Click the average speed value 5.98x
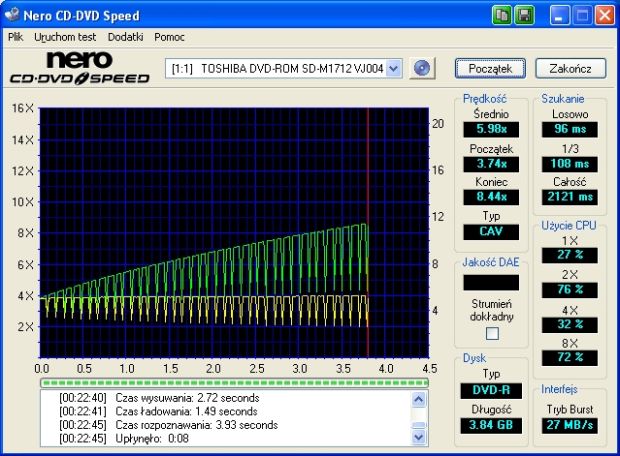The width and height of the screenshot is (620, 456). pos(491,129)
